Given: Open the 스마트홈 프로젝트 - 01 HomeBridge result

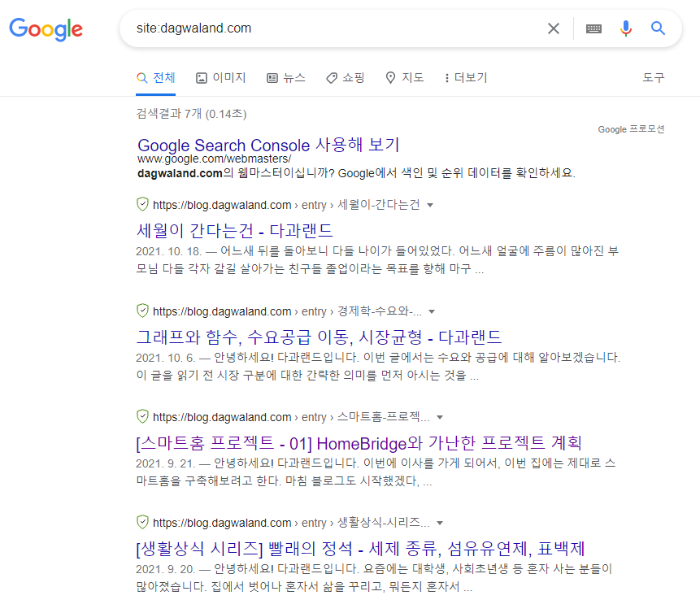Looking at the screenshot, I should click(359, 443).
